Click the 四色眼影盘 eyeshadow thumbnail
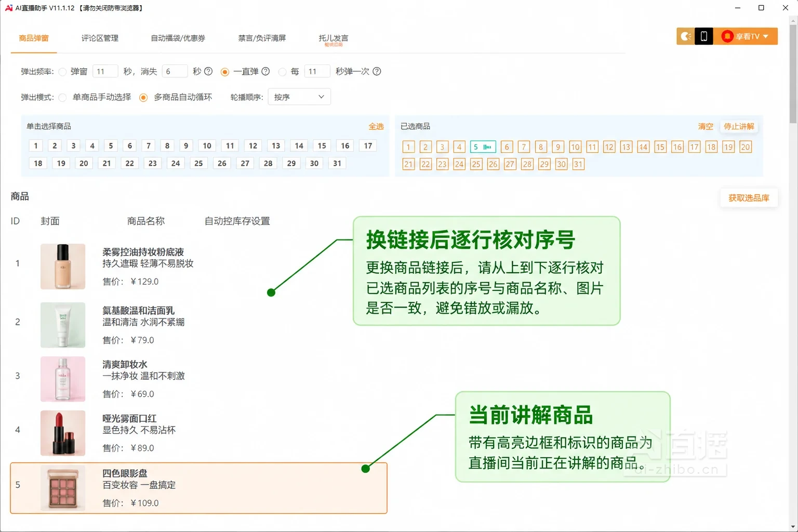The height and width of the screenshot is (532, 798). 63,488
